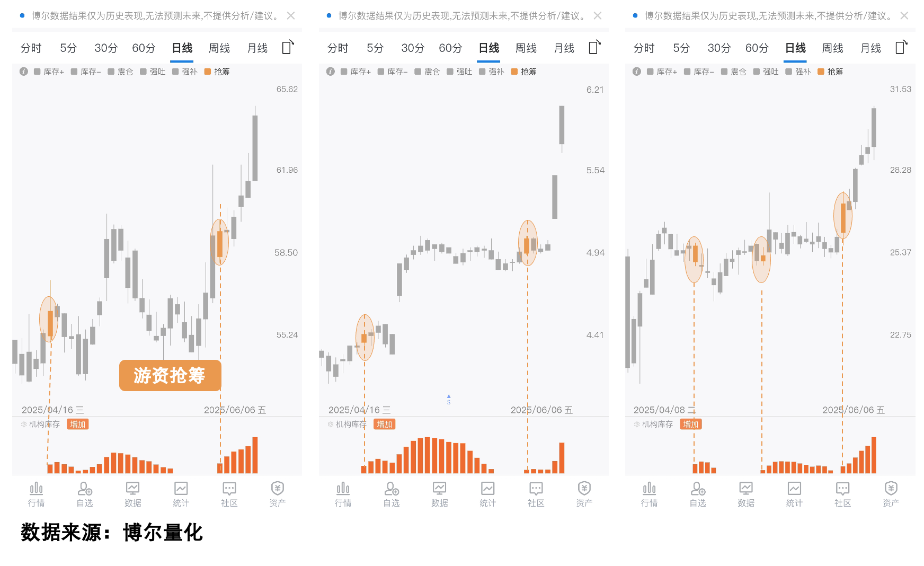The height and width of the screenshot is (566, 924).
Task: Open 资产 assets icon in right panel
Action: click(x=891, y=494)
